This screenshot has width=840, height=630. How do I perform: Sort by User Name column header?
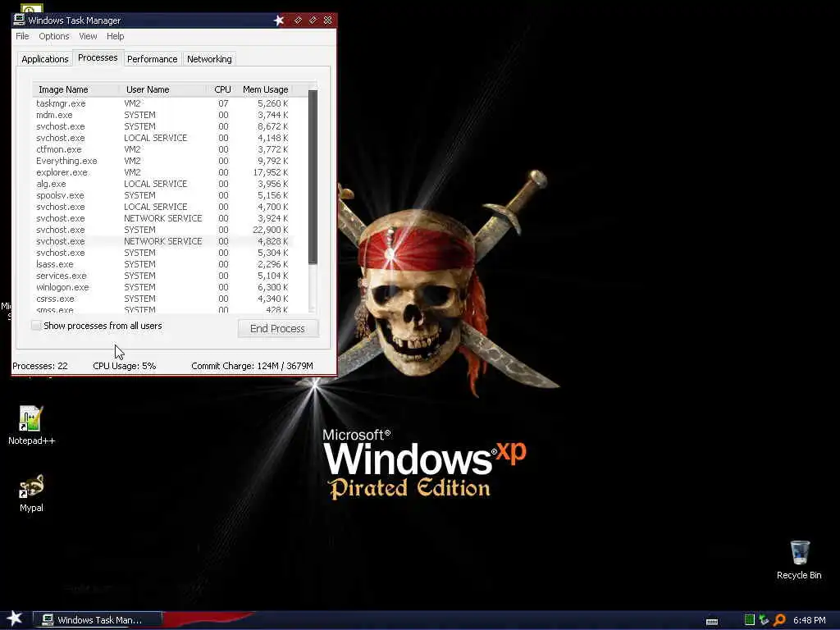click(x=163, y=89)
